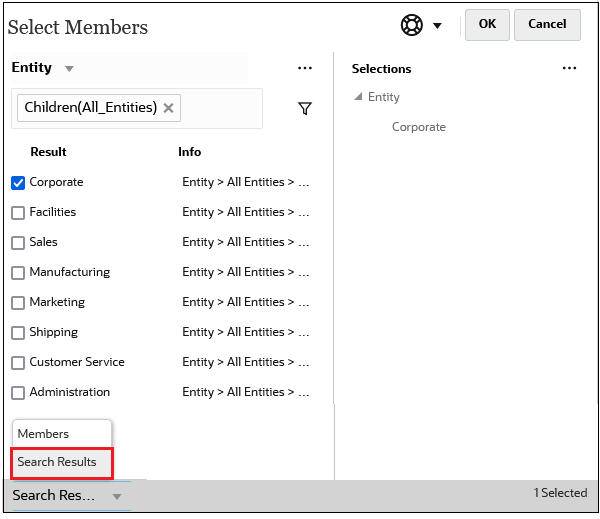Open Selections panel ellipsis actions menu
The width and height of the screenshot is (600, 519).
pos(569,68)
